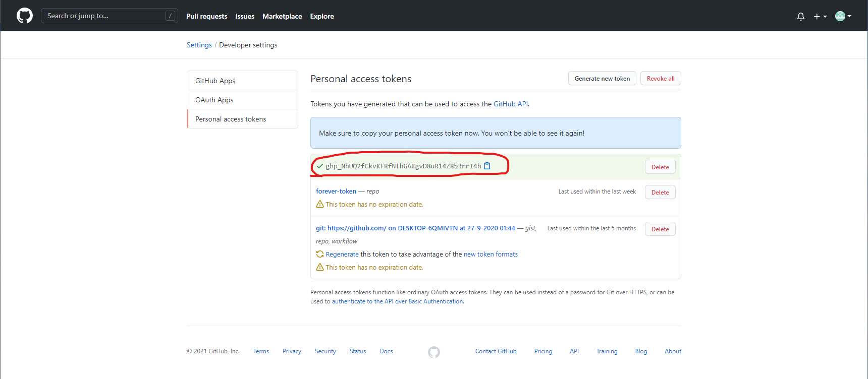Go to Settings breadcrumb link
The image size is (868, 379).
point(199,45)
